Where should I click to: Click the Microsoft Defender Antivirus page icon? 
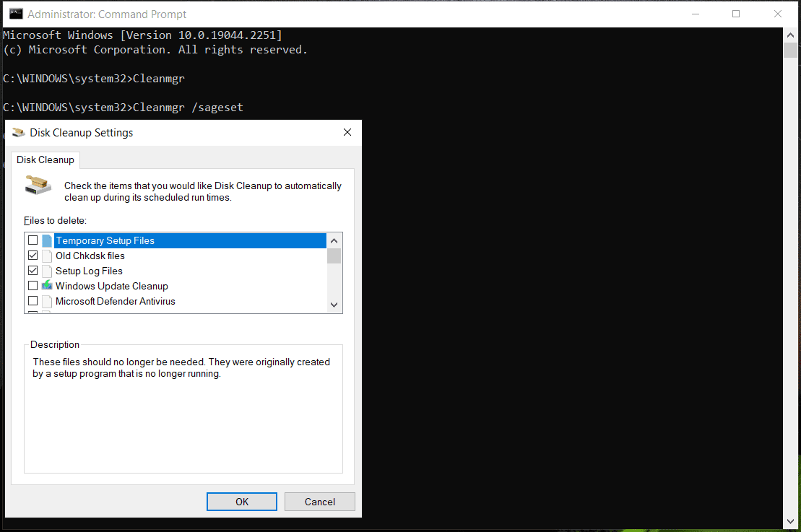[x=47, y=302]
